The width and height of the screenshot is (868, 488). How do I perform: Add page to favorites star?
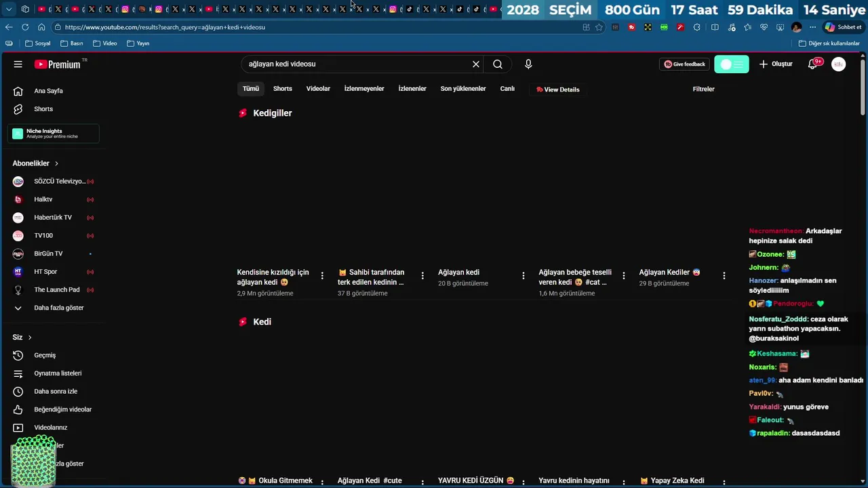tap(599, 27)
